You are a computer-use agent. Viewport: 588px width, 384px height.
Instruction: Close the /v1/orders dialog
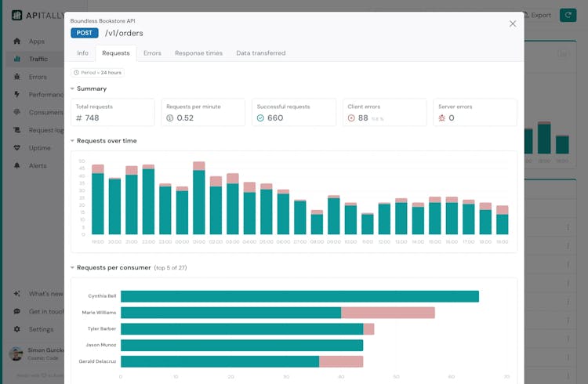(513, 24)
